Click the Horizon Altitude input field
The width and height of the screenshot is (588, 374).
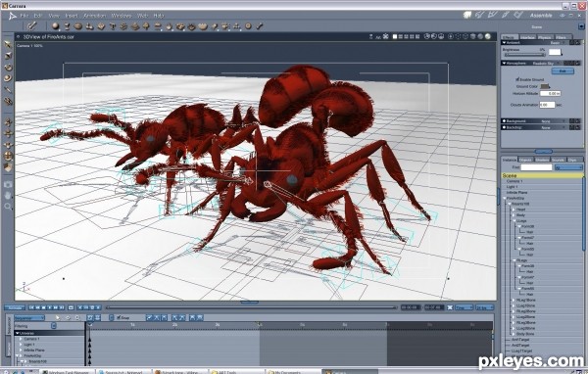(551, 93)
